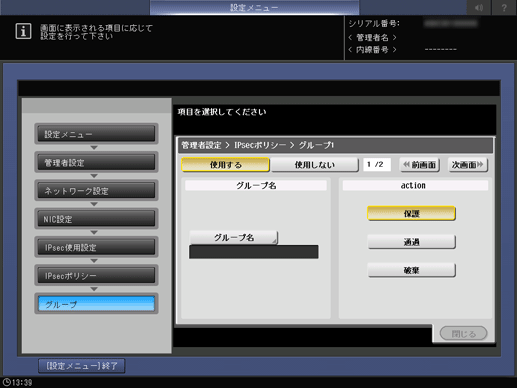Navigate to 管理者設定 in sidebar
This screenshot has height=388, width=517.
96,162
